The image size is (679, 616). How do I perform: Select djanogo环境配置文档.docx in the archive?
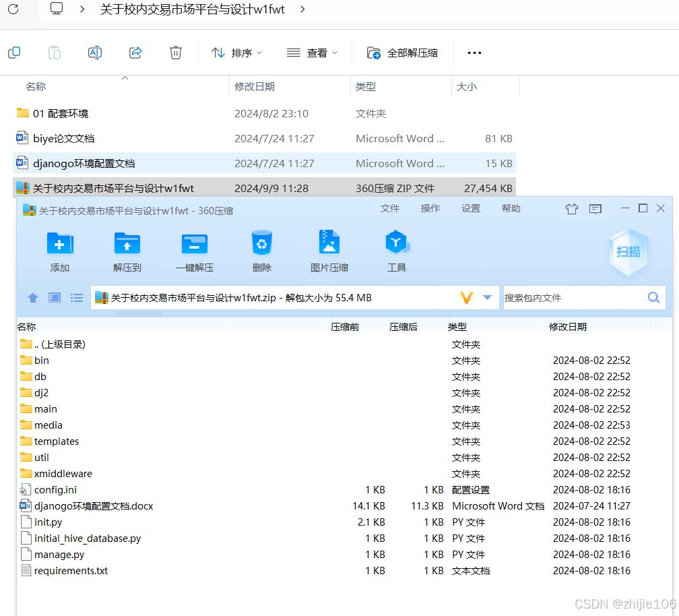click(86, 506)
